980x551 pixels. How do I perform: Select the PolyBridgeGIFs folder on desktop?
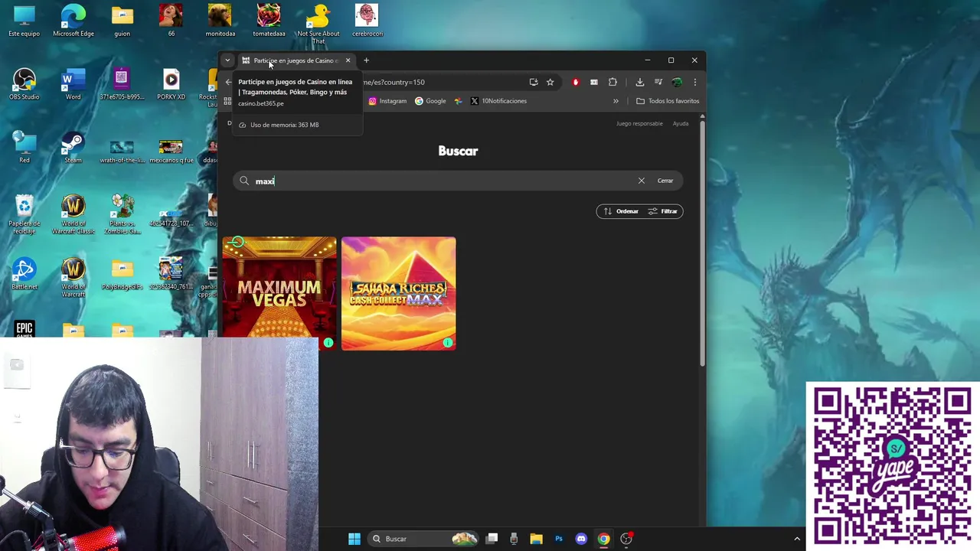pos(122,274)
